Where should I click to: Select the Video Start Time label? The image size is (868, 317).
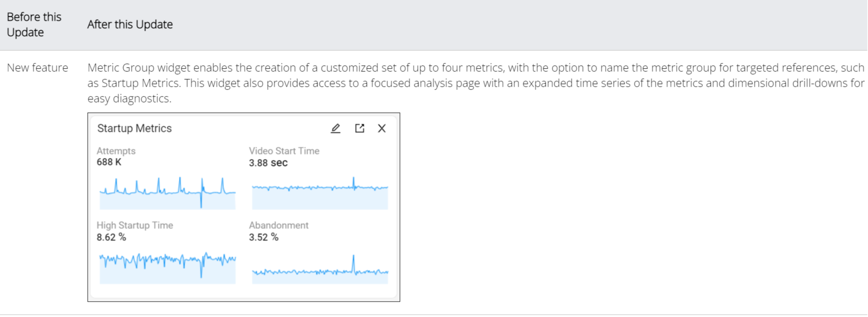[x=284, y=151]
